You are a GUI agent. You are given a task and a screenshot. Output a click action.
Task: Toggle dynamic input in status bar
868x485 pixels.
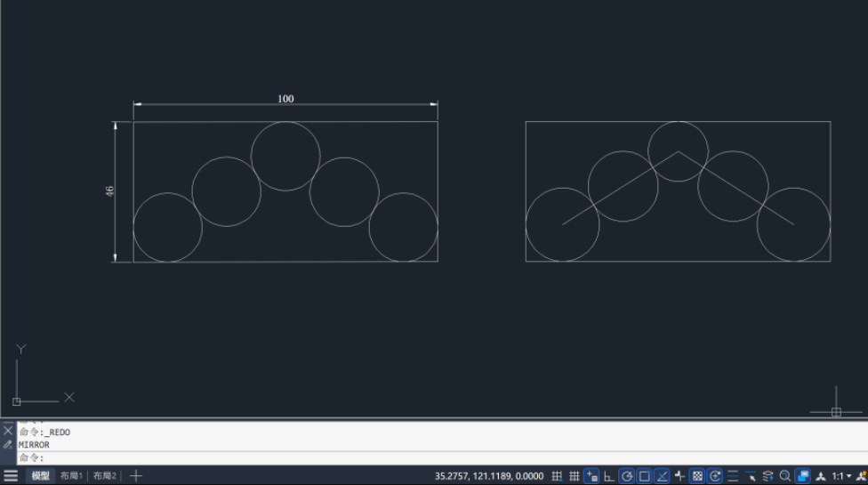coord(591,476)
